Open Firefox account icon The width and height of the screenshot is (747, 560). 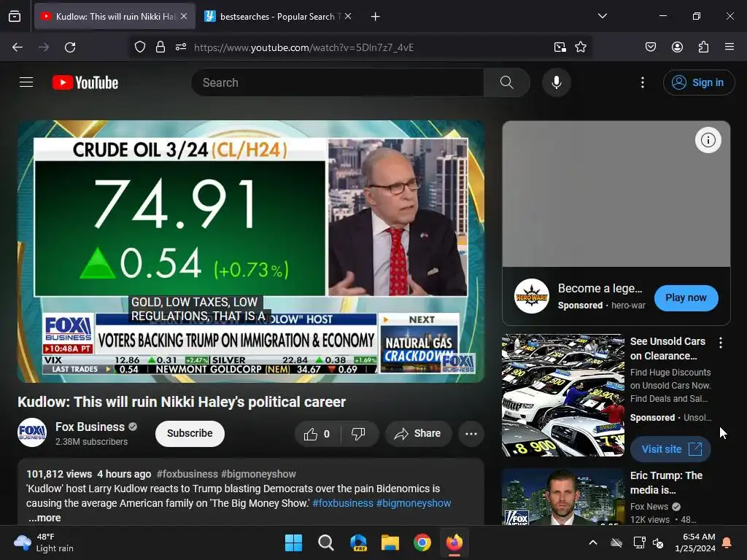[678, 47]
